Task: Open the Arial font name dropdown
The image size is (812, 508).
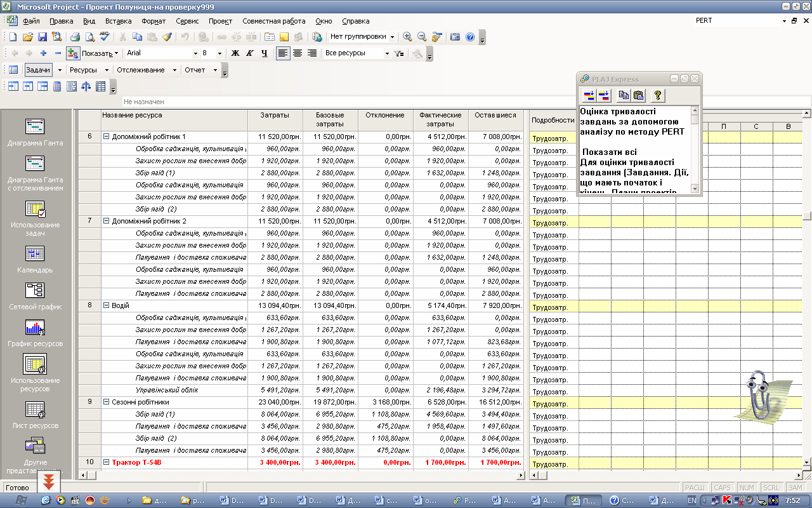Action: (x=195, y=53)
